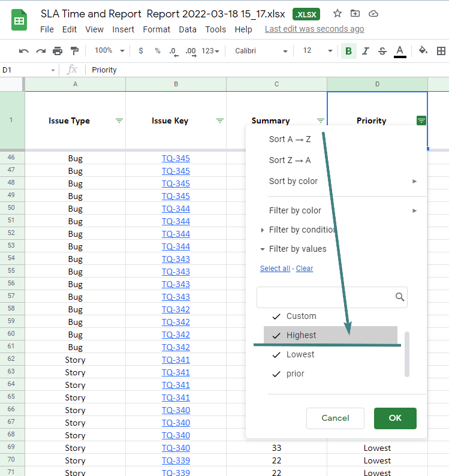The image size is (449, 476).
Task: Click the Redo arrow icon
Action: pos(41,51)
